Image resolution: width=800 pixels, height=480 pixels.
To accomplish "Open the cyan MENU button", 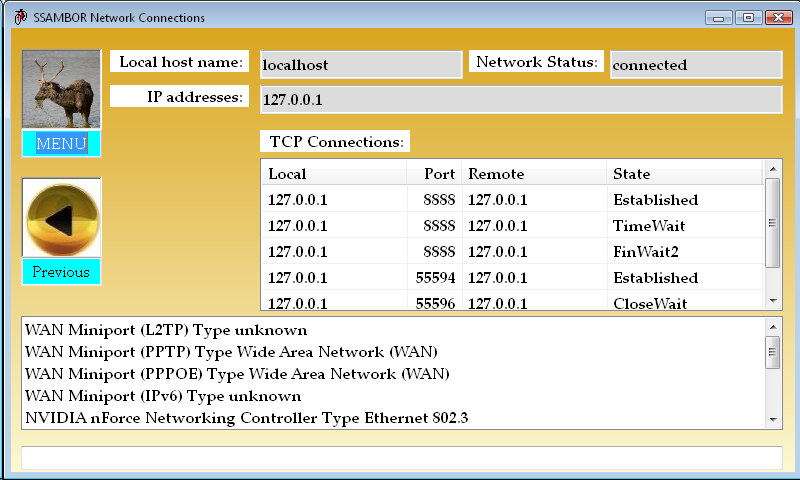I will coord(61,144).
